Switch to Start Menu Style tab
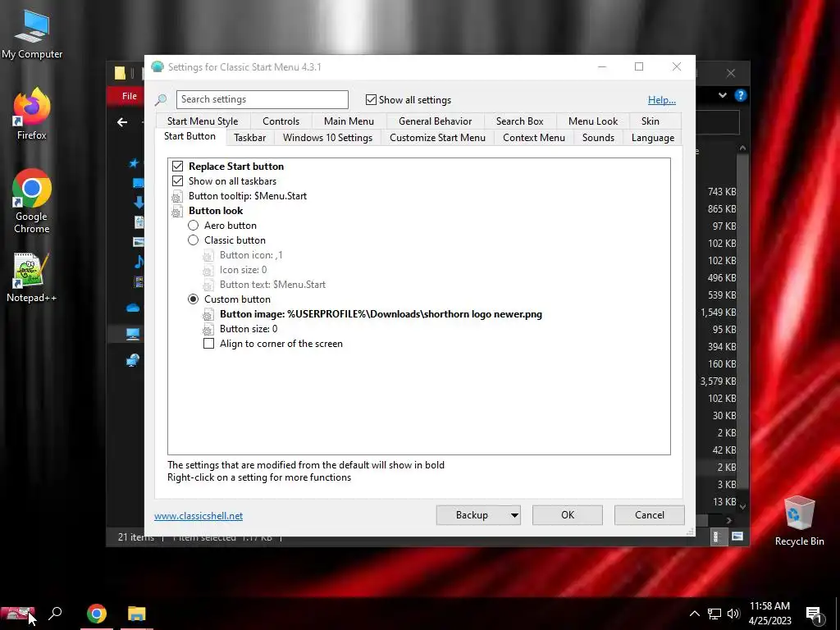This screenshot has height=630, width=840. tap(203, 121)
